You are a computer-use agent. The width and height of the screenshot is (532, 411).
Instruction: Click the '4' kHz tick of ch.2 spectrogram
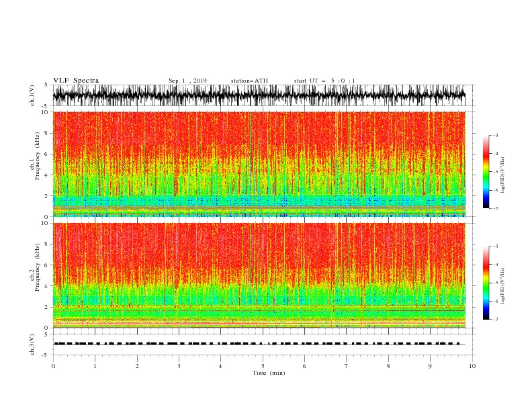(x=46, y=286)
